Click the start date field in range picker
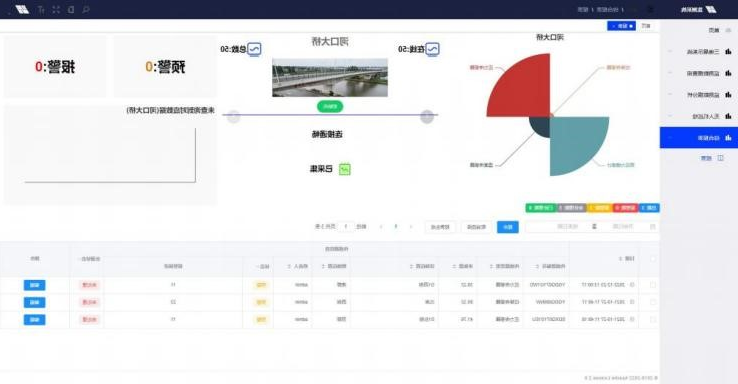738x384 pixels. point(622,227)
